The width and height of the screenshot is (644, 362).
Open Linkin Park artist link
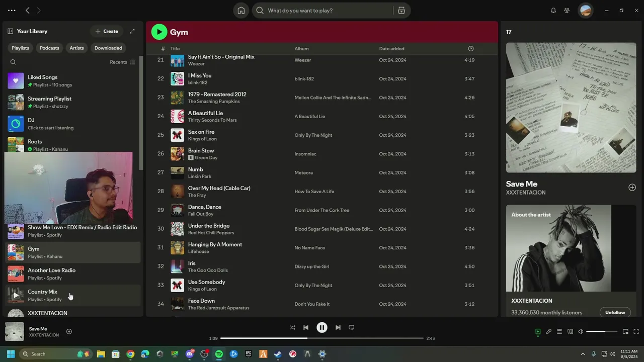[200, 176]
